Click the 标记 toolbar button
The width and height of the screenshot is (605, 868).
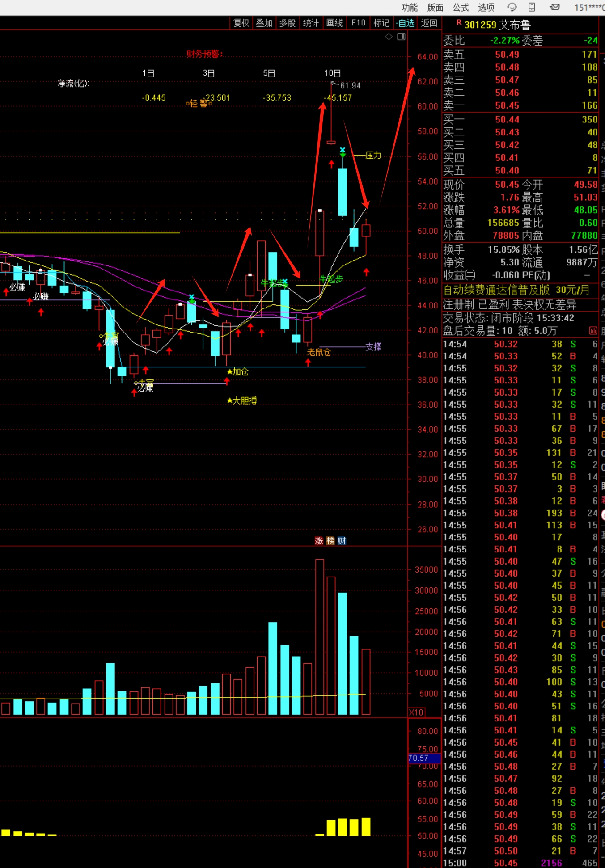[381, 23]
